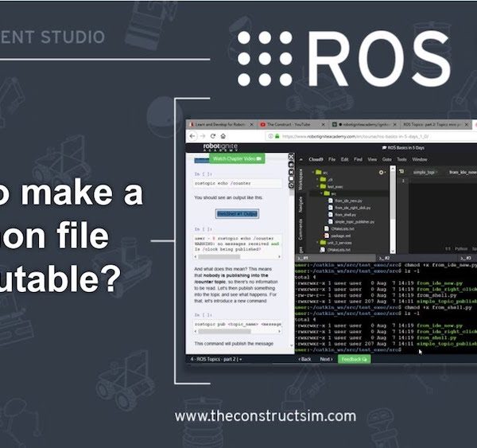Select from_ide_new.py in the file tree

pyautogui.click(x=348, y=201)
